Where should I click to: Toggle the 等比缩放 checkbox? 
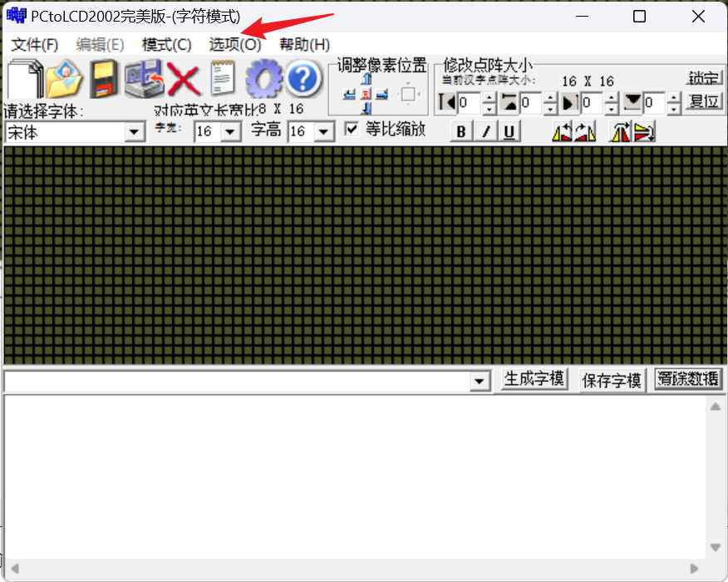(352, 129)
